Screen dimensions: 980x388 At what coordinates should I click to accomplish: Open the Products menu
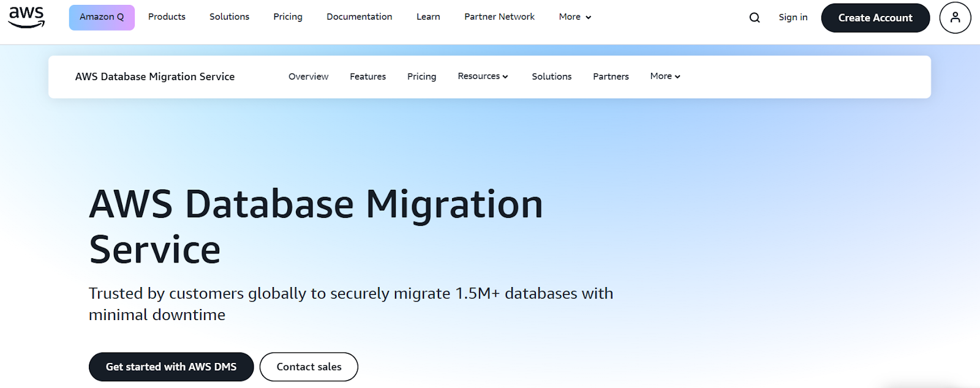pos(167,17)
